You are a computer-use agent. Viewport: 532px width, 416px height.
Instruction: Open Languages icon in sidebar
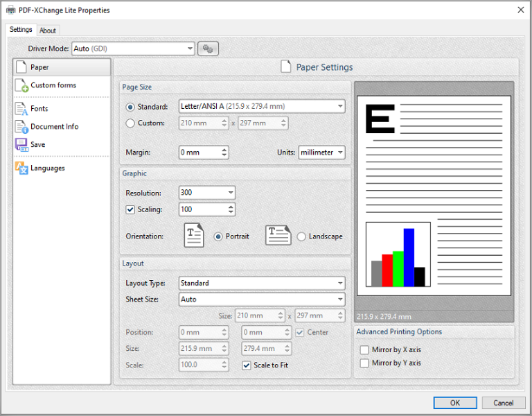[x=21, y=168]
